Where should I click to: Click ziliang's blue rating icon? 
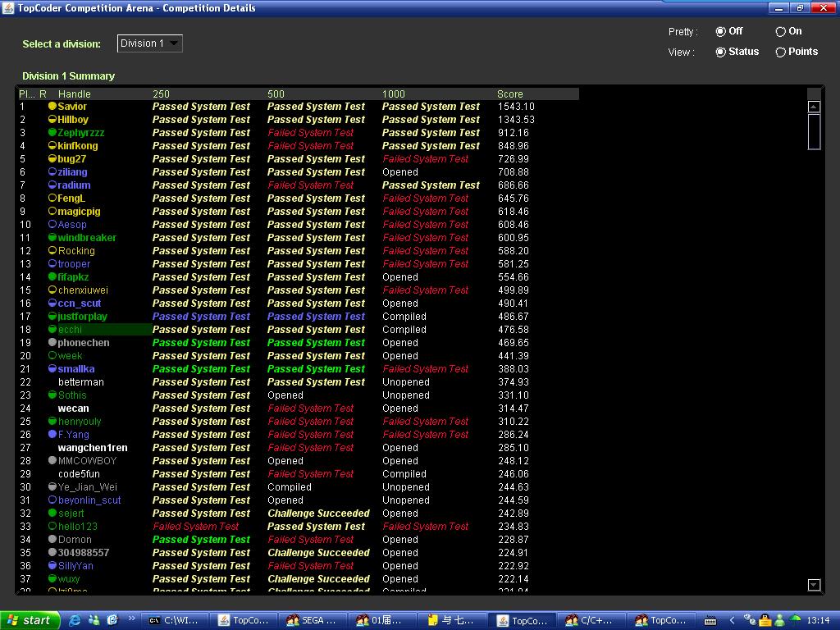[x=52, y=172]
